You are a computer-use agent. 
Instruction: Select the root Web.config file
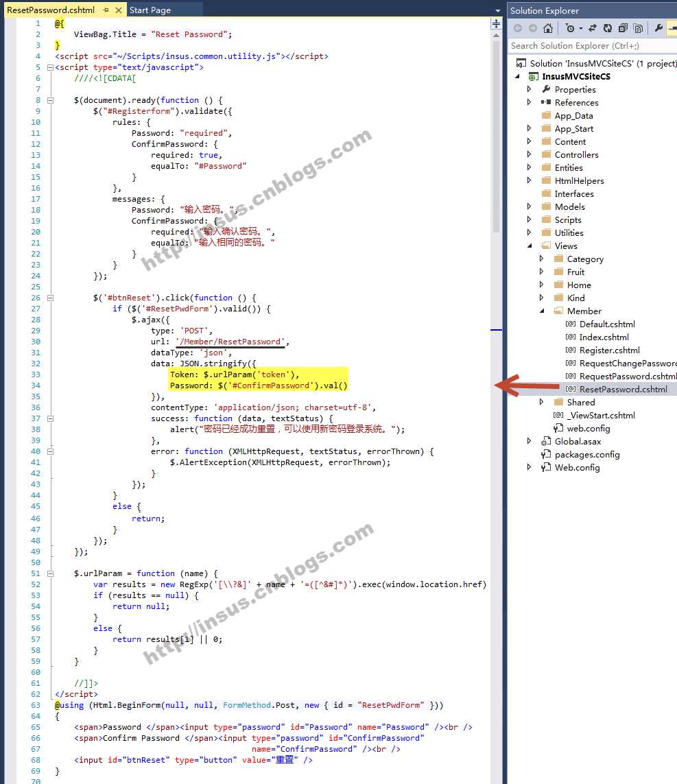click(577, 468)
